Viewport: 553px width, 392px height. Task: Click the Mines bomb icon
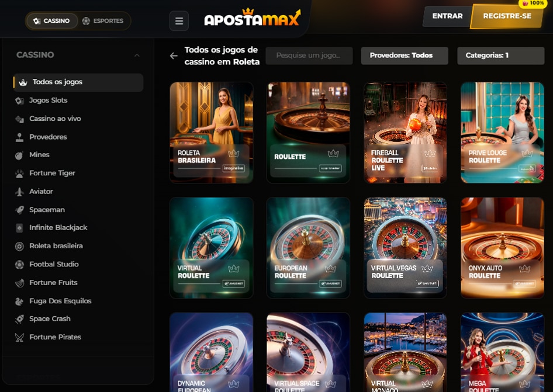tap(19, 155)
